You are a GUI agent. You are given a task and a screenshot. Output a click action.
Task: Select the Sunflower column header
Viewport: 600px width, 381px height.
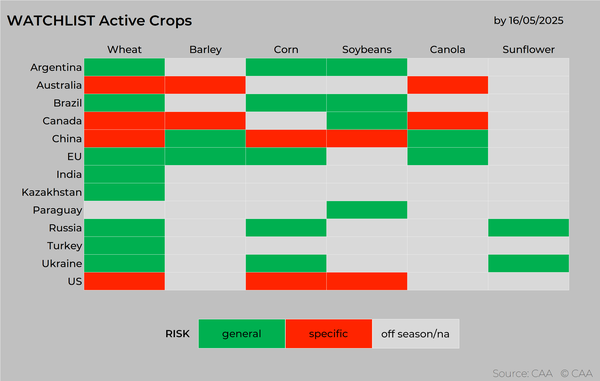click(528, 50)
